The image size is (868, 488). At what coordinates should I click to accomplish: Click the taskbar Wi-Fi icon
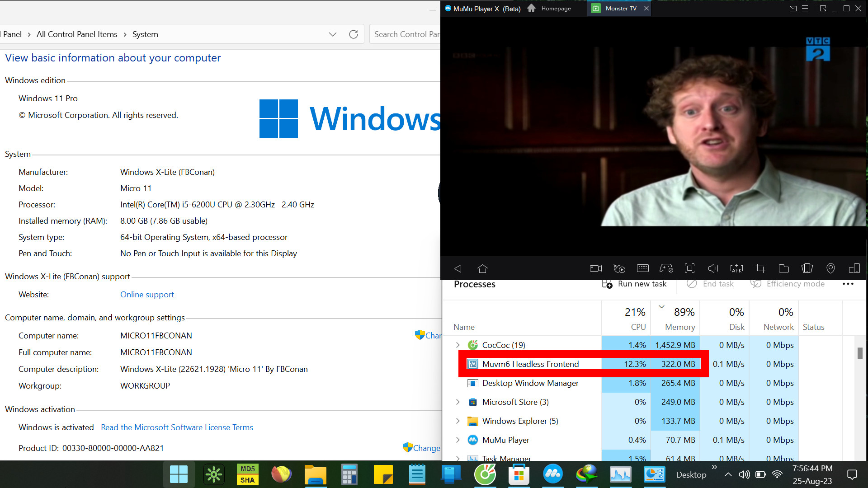click(x=777, y=474)
